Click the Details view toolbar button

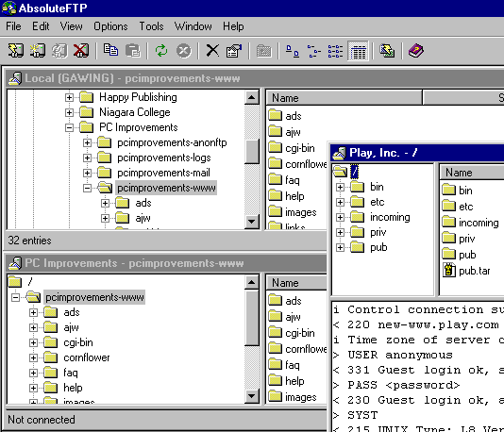(358, 51)
